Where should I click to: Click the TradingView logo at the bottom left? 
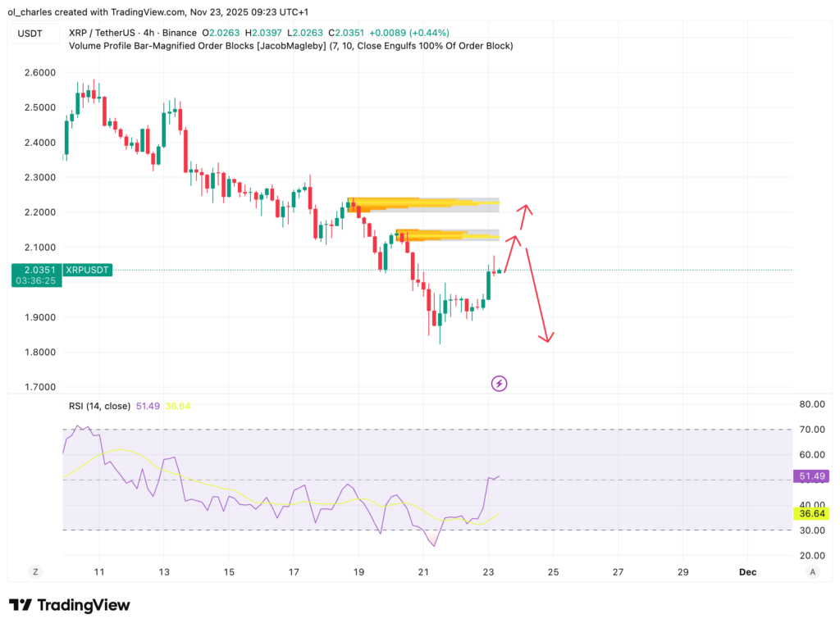coord(68,604)
